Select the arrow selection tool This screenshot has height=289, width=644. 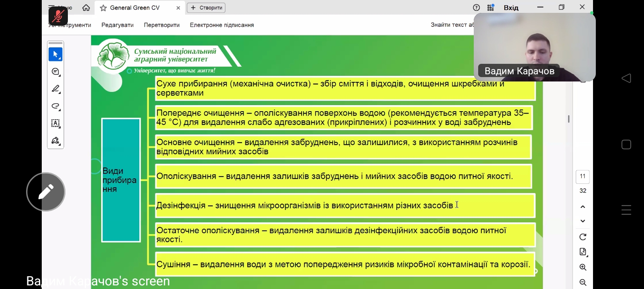click(x=55, y=54)
